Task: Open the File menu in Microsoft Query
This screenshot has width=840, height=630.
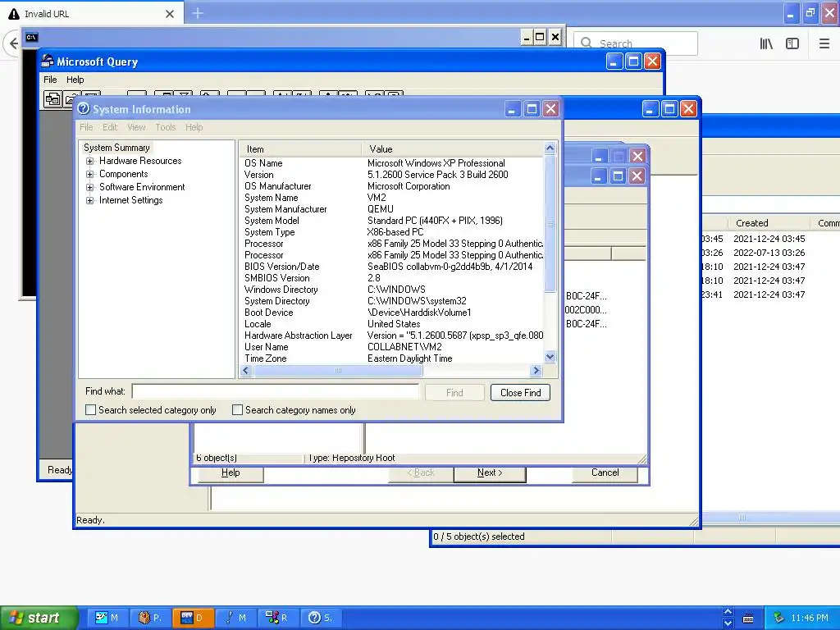Action: [50, 80]
